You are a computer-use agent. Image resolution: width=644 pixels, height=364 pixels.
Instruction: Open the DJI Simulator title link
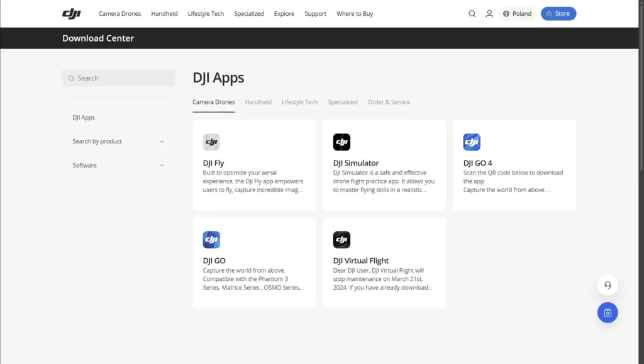click(356, 163)
